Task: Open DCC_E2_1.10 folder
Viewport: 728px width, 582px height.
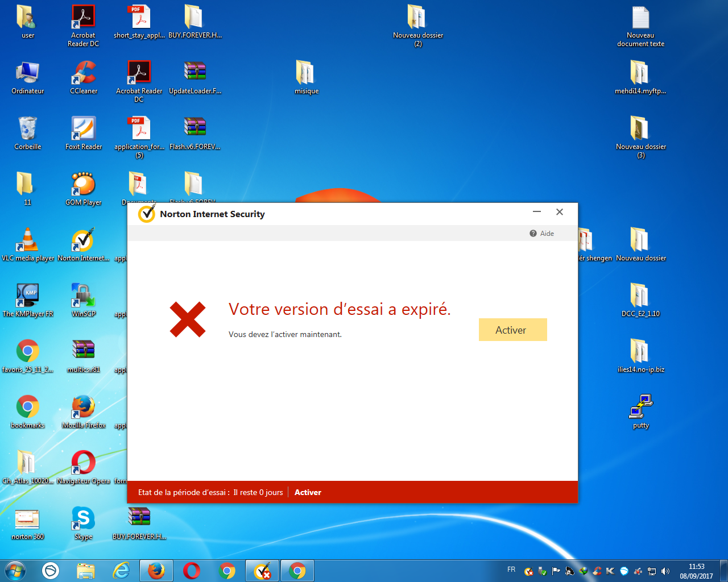Action: coord(641,301)
